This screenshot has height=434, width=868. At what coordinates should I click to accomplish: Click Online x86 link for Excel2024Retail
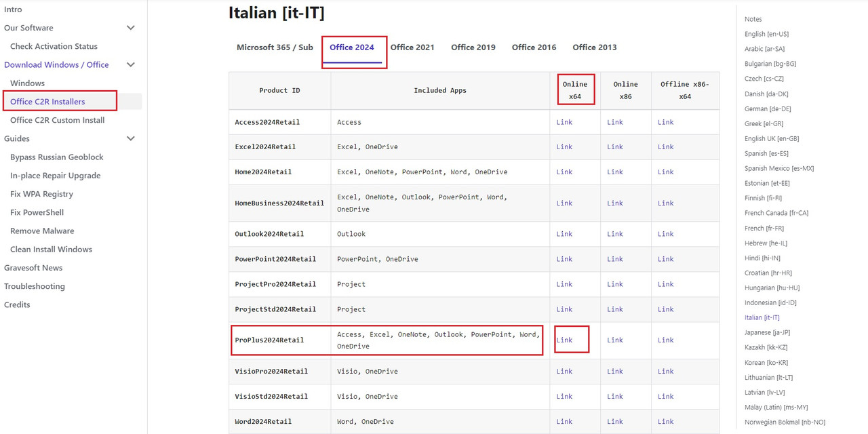point(615,147)
